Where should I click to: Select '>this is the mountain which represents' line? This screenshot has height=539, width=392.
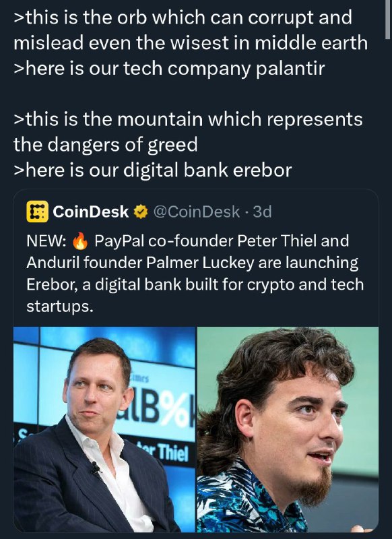pos(188,119)
